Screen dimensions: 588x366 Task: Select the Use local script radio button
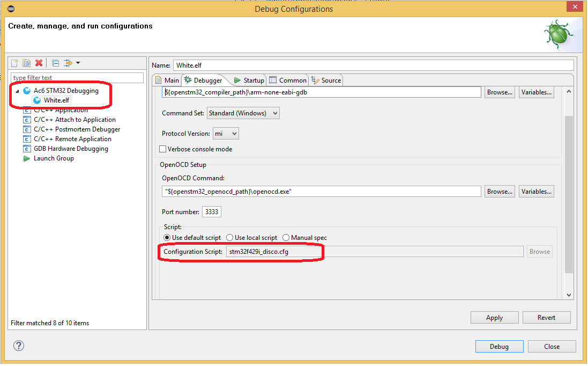point(230,237)
